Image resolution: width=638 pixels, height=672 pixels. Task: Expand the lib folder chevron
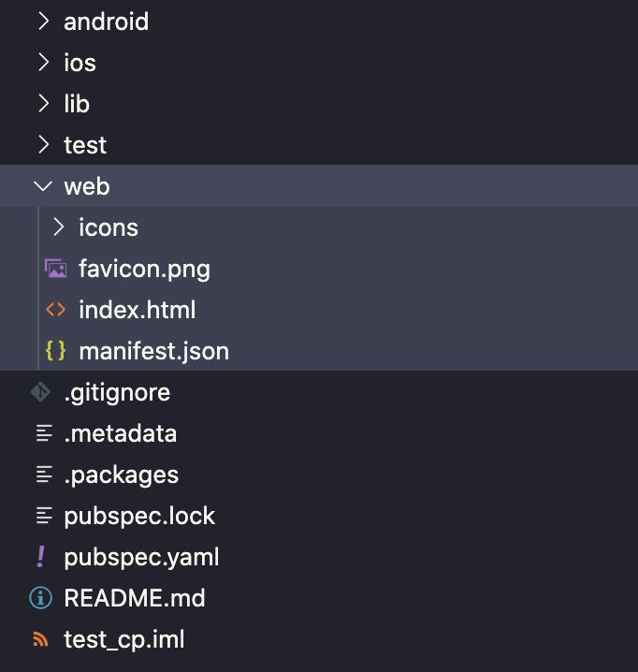[43, 104]
